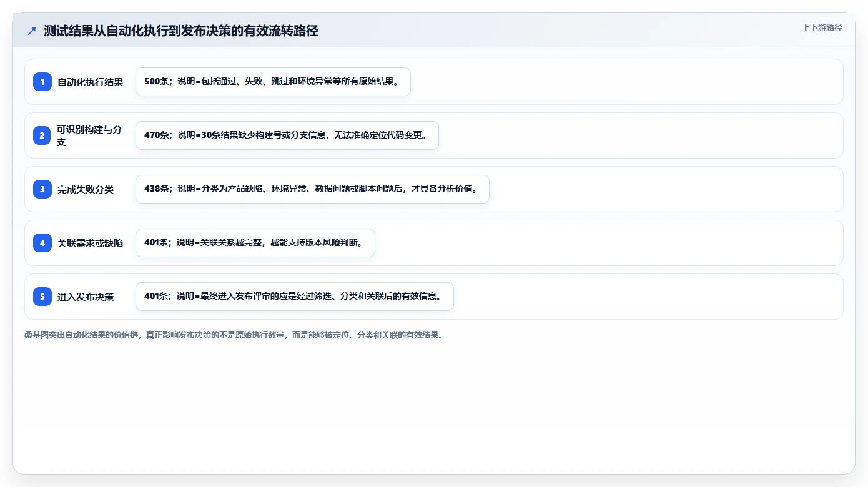868x487 pixels.
Task: Click the 自动化执行结果 label
Action: [x=91, y=82]
